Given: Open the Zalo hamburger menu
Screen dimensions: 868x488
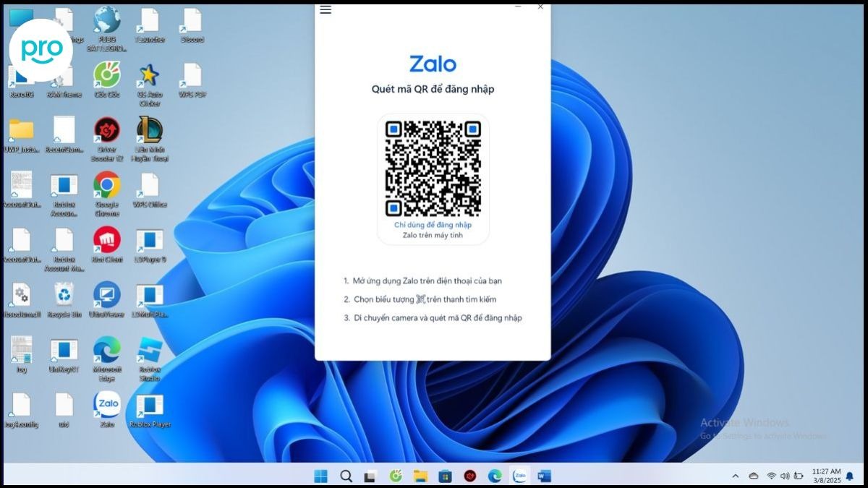Looking at the screenshot, I should (x=325, y=9).
